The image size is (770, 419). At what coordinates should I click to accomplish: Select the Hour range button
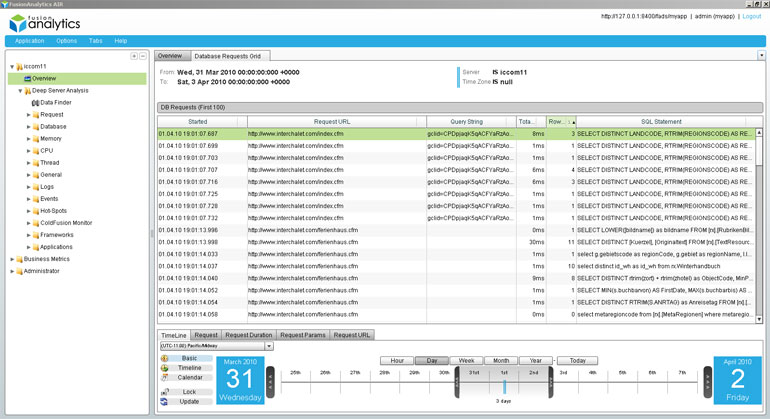click(397, 361)
